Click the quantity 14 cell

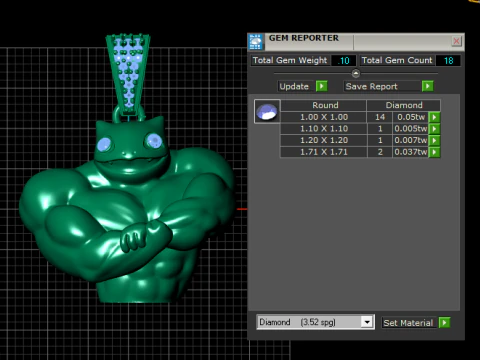click(380, 117)
